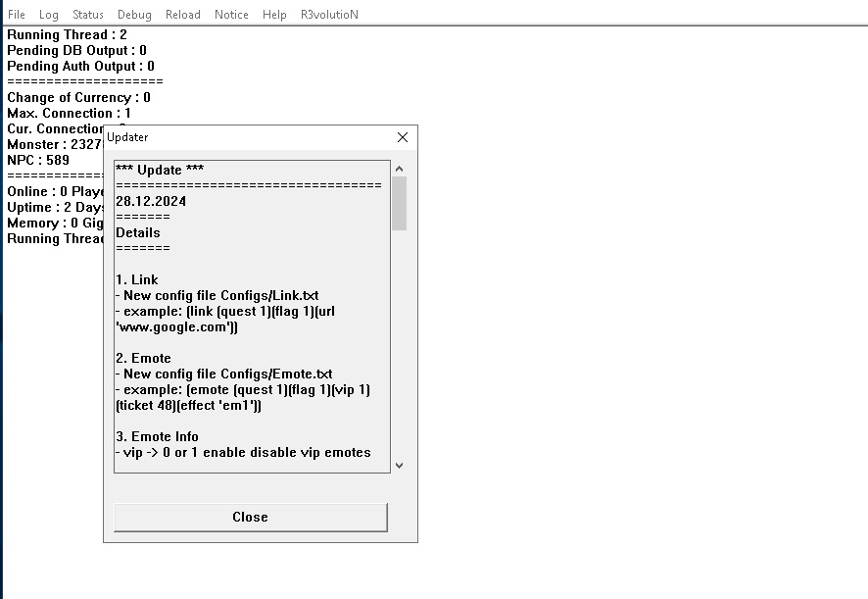Dismiss Updater dialog with X icon
The image size is (868, 599).
coord(402,138)
